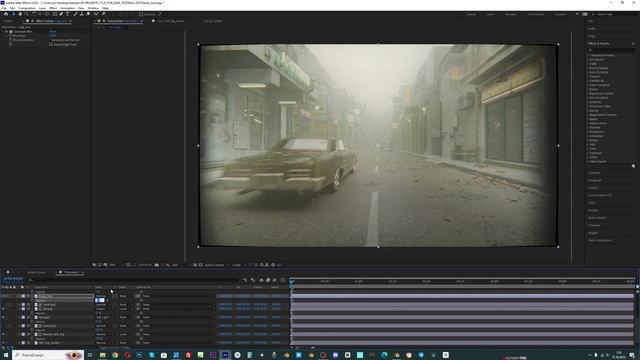Open Chrome from the Windows taskbar
The width and height of the screenshot is (640, 360).
(115, 355)
